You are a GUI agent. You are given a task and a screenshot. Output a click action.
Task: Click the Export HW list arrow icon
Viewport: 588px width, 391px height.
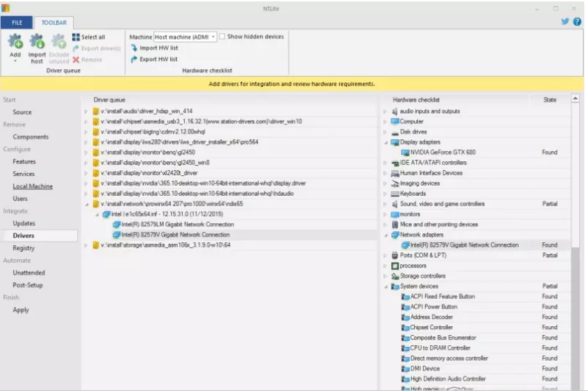click(134, 59)
